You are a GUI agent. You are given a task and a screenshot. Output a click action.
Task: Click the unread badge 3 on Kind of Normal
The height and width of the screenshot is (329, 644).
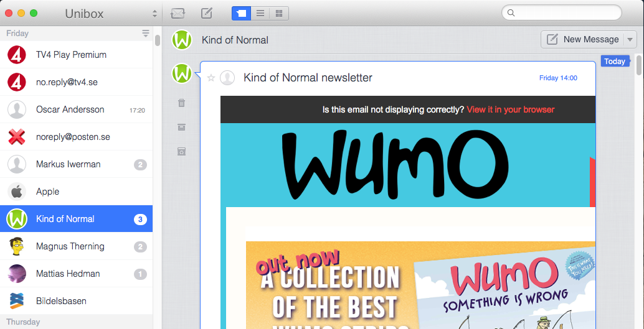(x=140, y=220)
